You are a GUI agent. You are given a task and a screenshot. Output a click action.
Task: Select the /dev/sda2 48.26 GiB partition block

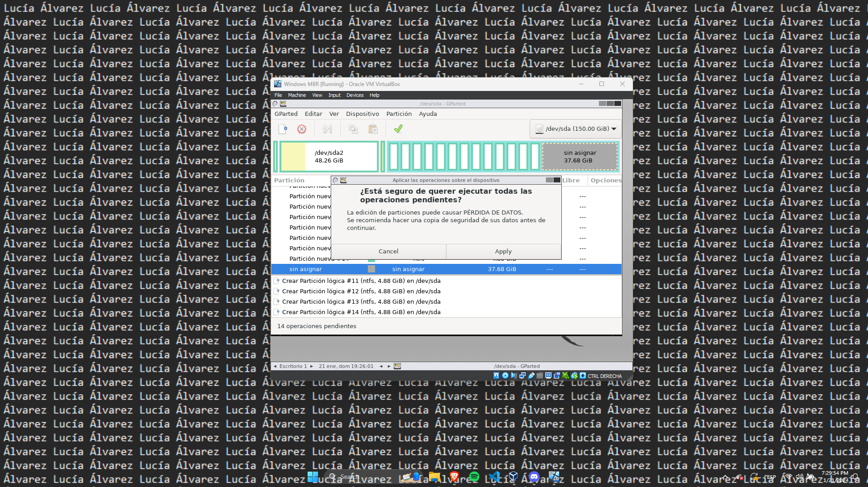(329, 157)
